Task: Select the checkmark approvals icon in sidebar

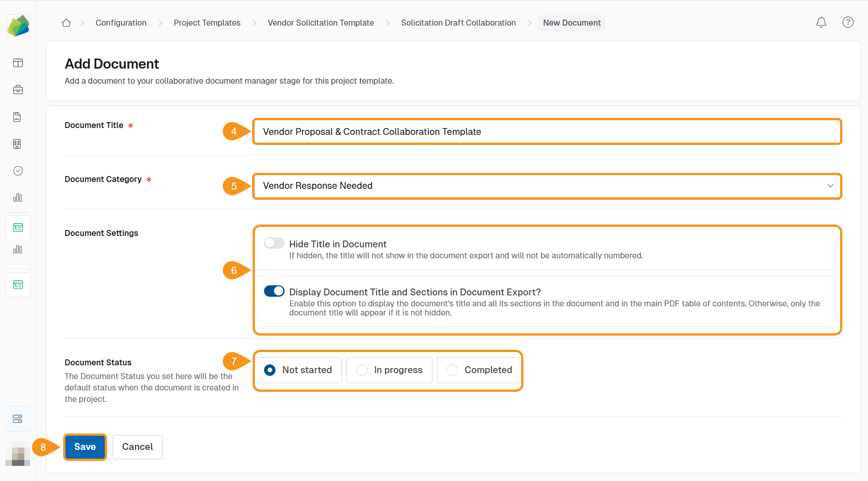Action: (x=18, y=171)
